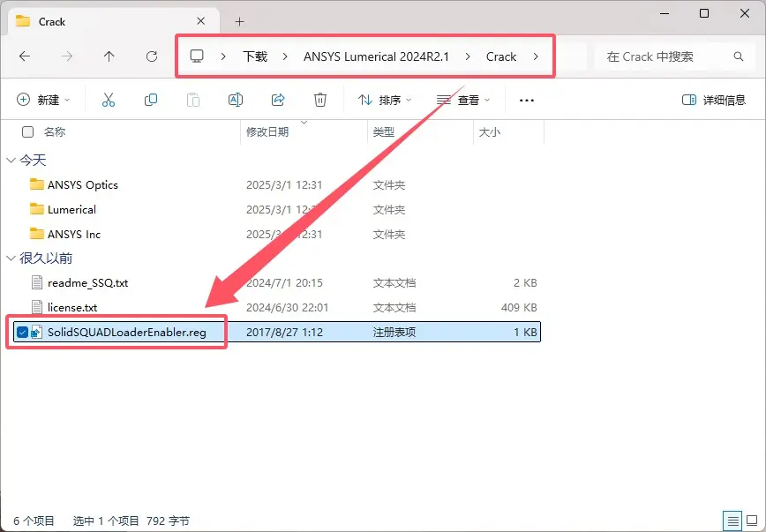Click the 在 Crack 中搜索 search box

click(666, 56)
